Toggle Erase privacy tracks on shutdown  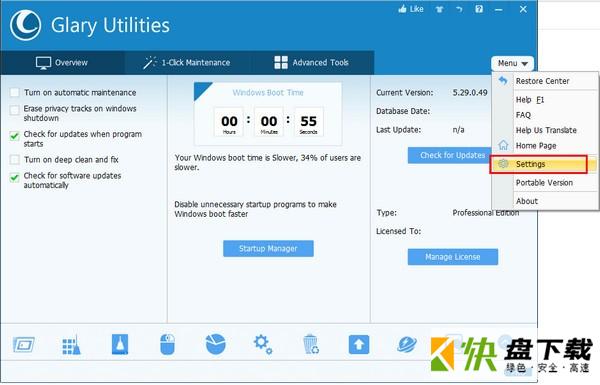point(15,111)
